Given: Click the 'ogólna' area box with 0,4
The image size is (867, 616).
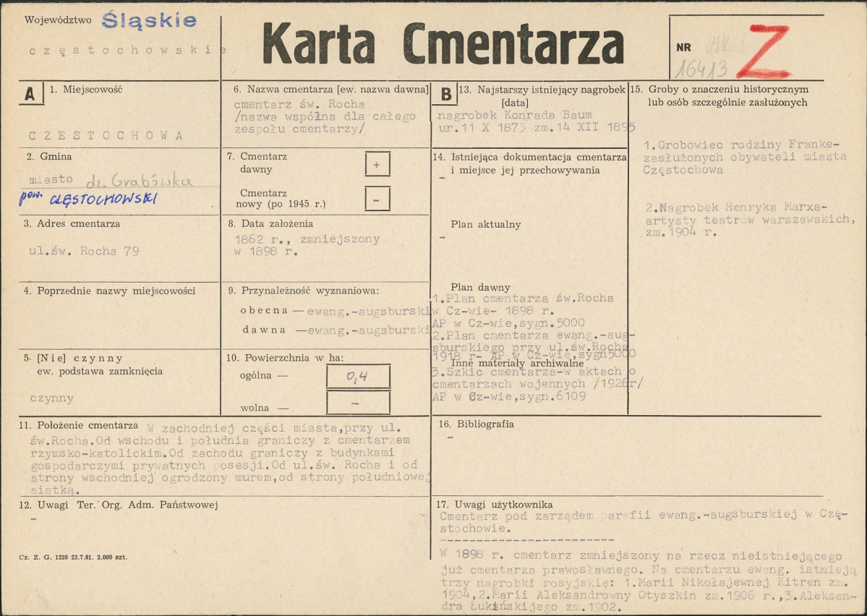Looking at the screenshot, I should click(x=359, y=377).
